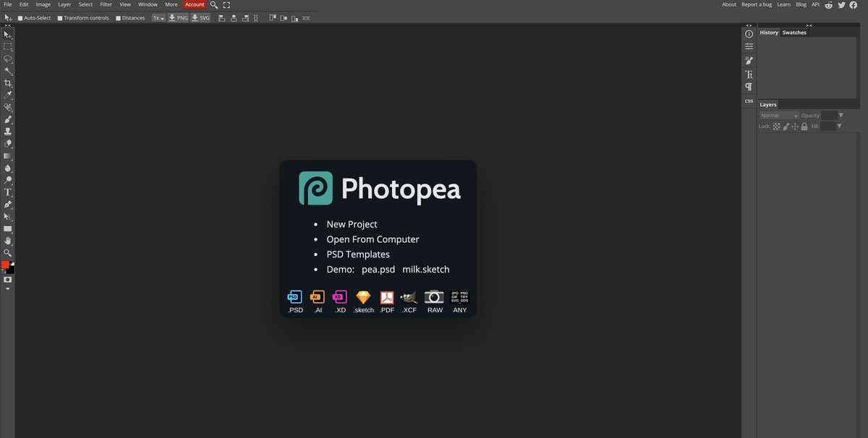
Task: Switch to the History tab
Action: (769, 33)
